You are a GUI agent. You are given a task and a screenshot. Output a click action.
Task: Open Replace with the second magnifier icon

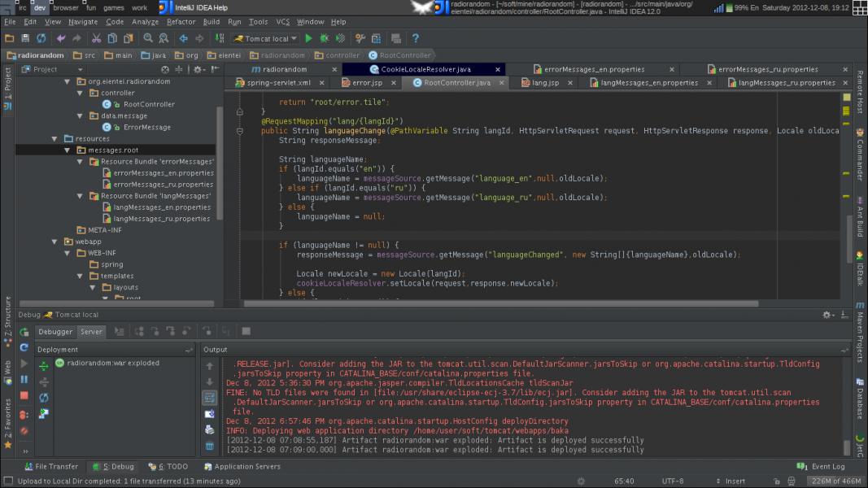coord(164,38)
